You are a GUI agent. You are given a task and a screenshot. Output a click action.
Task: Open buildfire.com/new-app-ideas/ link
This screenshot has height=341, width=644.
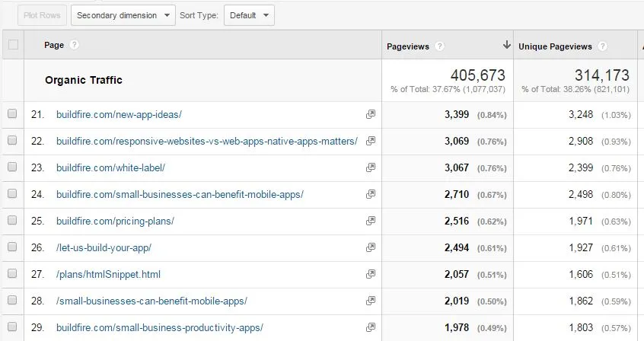(119, 115)
